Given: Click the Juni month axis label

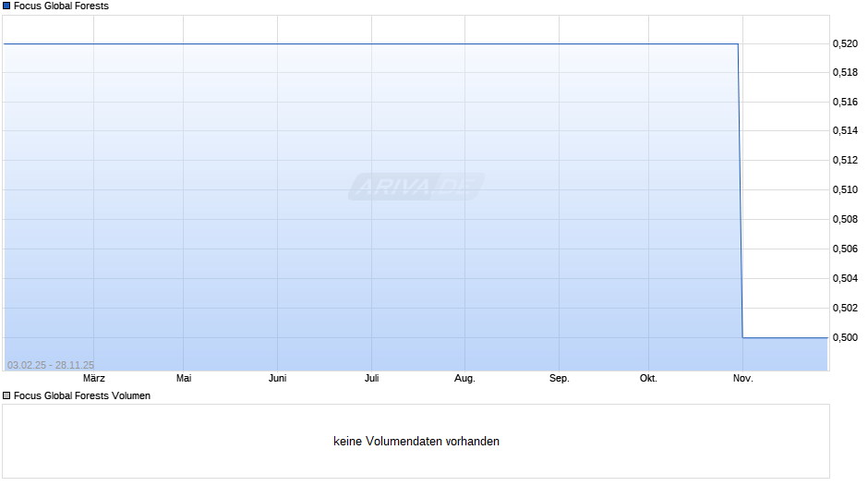Looking at the screenshot, I should coord(277,379).
